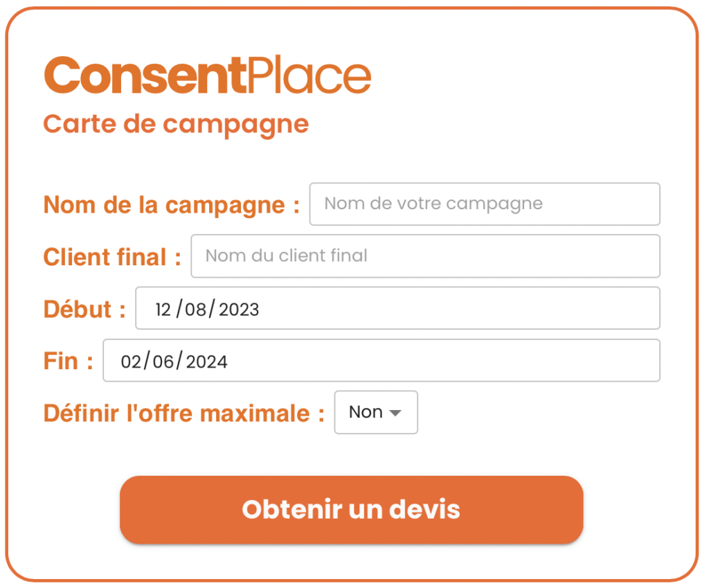Select the year '2023' in Début date
Screen dimensions: 709x588
coord(239,310)
